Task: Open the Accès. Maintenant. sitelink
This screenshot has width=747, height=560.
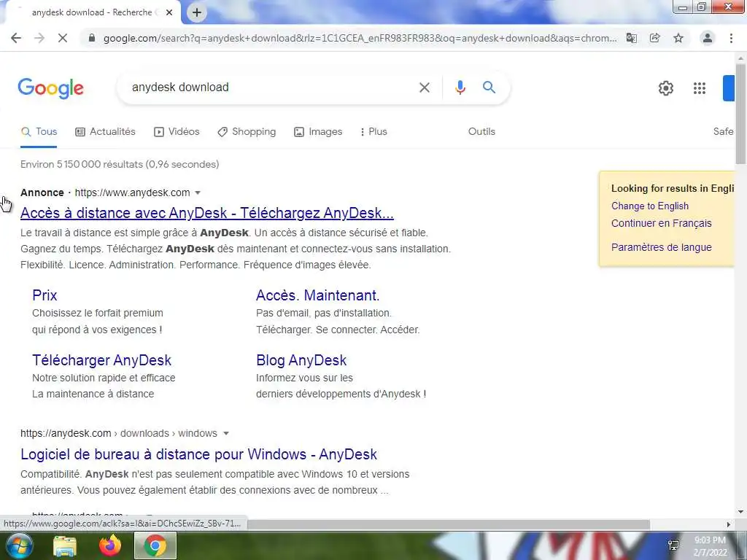Action: (318, 295)
